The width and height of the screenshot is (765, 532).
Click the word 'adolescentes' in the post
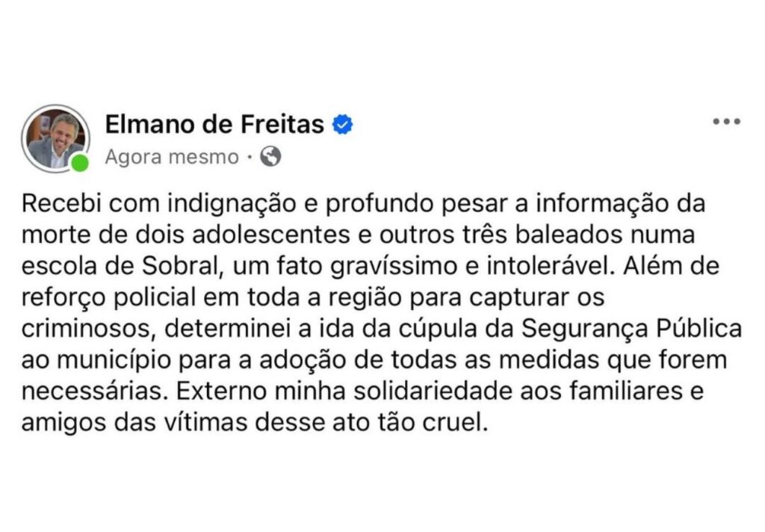coord(271,235)
